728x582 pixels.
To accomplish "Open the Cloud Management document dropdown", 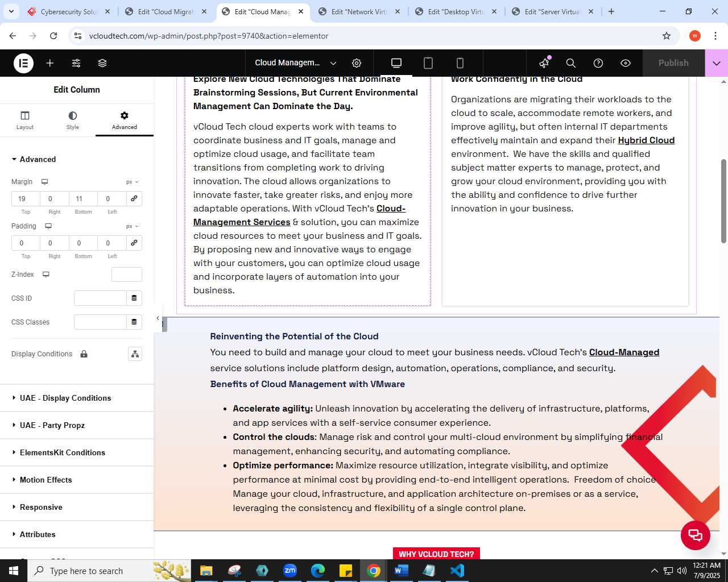I will (x=296, y=63).
